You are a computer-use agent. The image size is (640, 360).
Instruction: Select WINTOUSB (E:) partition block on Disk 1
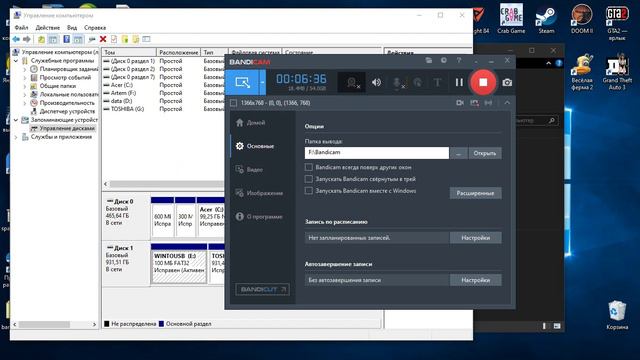pyautogui.click(x=179, y=264)
